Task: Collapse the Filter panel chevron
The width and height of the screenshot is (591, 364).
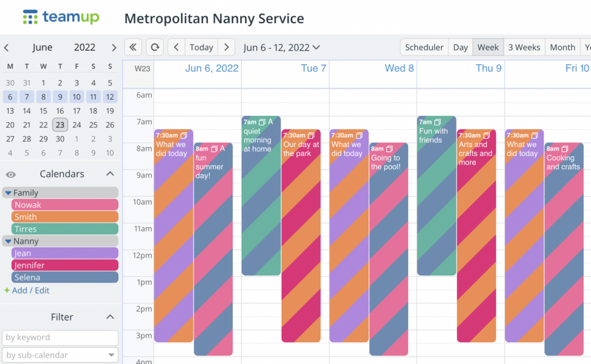Action: tap(110, 317)
